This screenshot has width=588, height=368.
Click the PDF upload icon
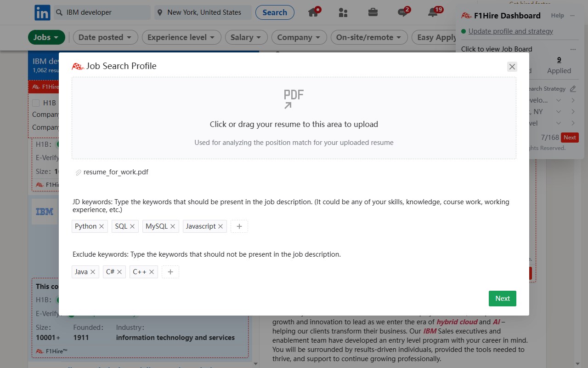click(294, 99)
